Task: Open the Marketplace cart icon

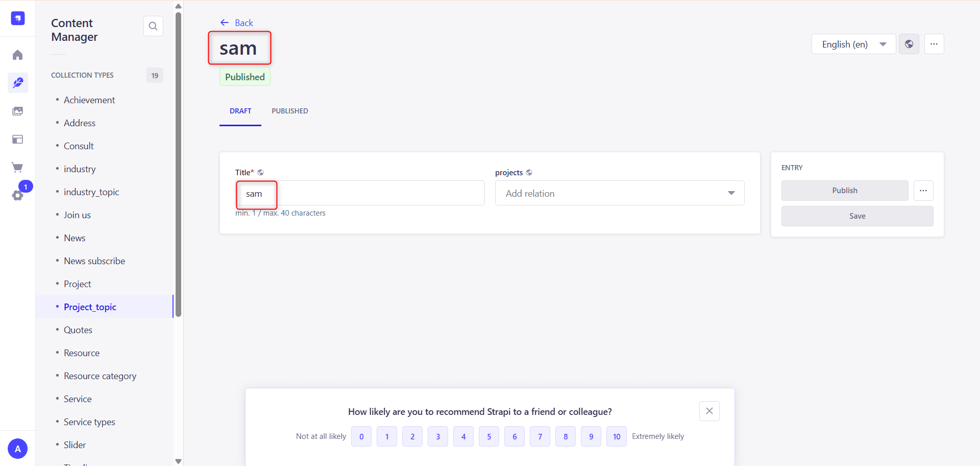Action: 18,168
